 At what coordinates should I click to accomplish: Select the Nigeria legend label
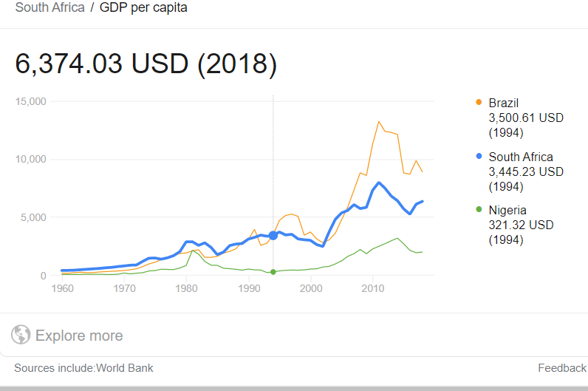tap(507, 210)
